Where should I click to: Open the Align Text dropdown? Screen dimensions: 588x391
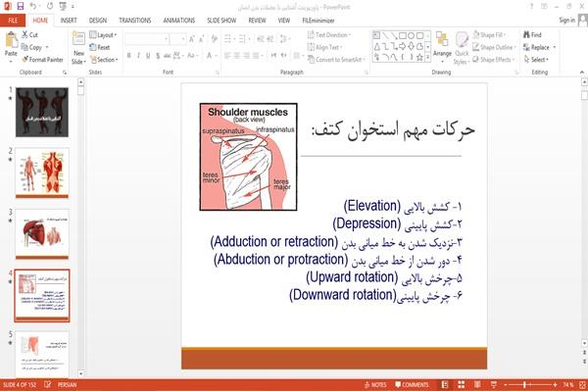pyautogui.click(x=324, y=47)
